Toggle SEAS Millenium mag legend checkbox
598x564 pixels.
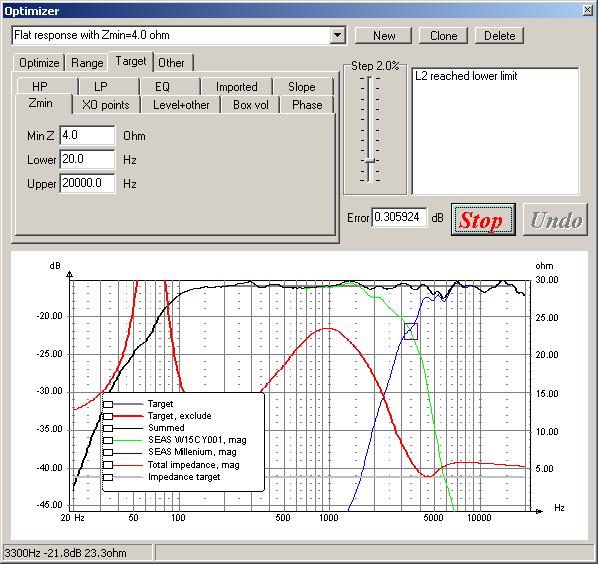point(108,453)
